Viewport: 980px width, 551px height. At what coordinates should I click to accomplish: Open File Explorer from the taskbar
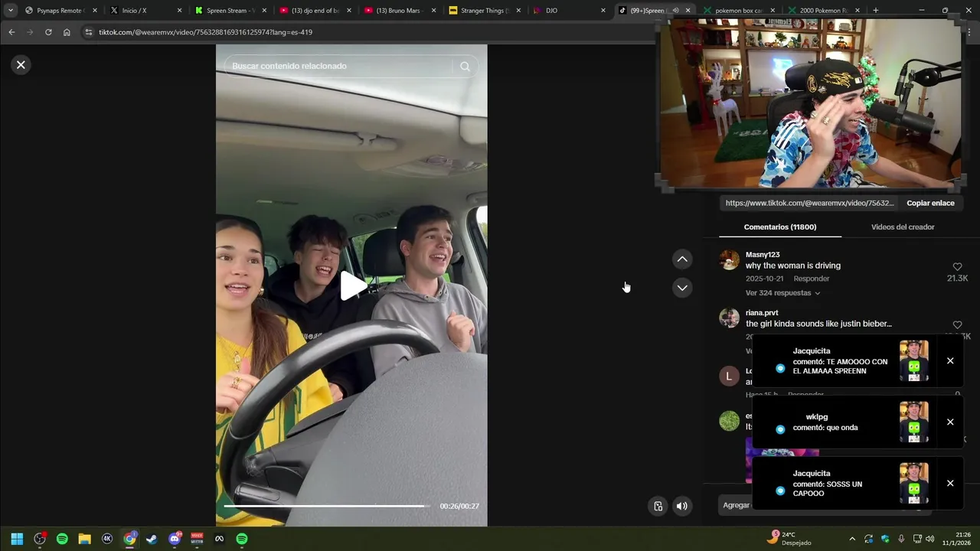pyautogui.click(x=84, y=539)
